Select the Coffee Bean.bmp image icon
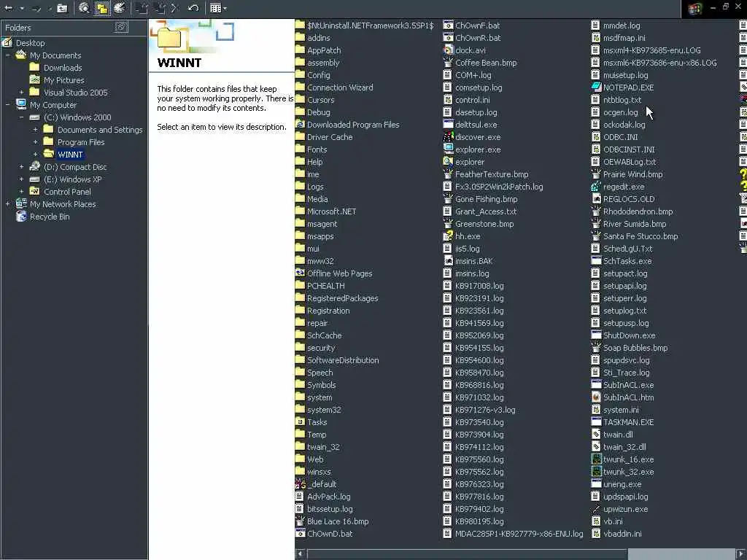Screen dimensions: 747x560 tap(448, 63)
